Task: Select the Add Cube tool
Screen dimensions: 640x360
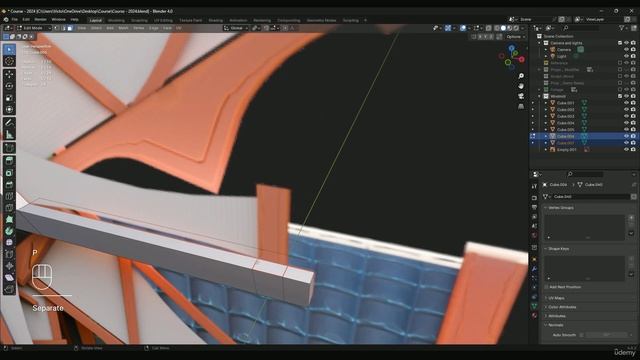Action: [9, 148]
